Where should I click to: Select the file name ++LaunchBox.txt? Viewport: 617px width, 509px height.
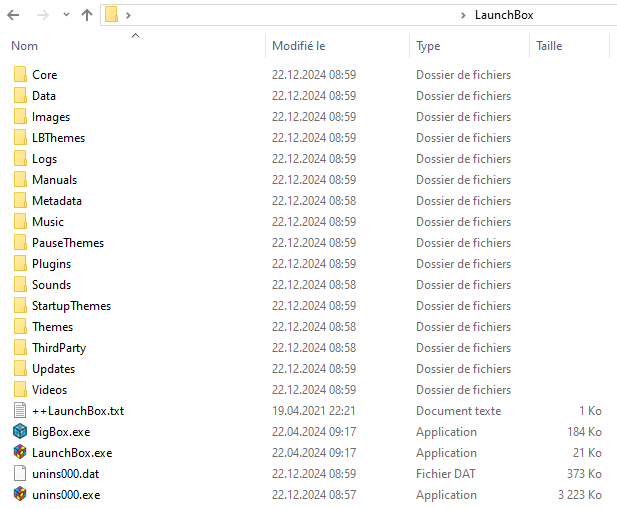78,411
